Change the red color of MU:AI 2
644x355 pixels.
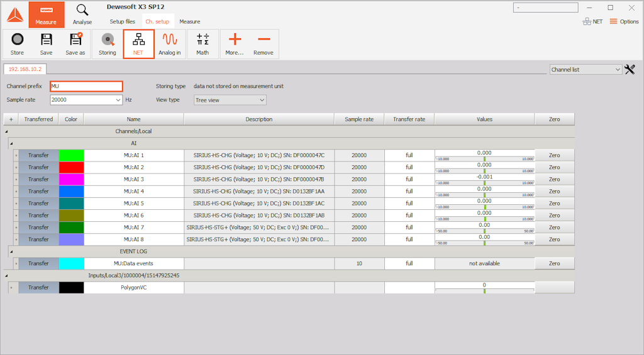click(x=72, y=167)
